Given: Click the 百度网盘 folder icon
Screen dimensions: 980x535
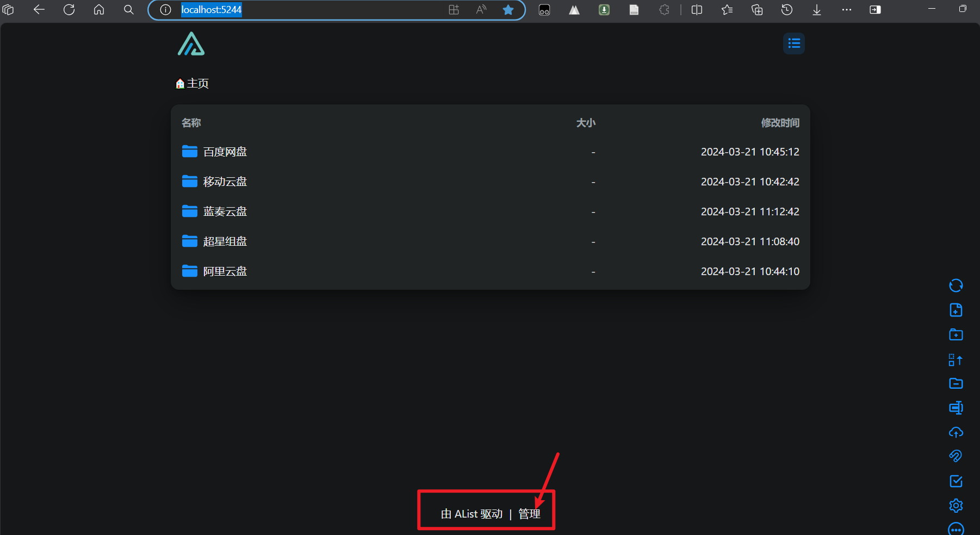Looking at the screenshot, I should pos(190,151).
